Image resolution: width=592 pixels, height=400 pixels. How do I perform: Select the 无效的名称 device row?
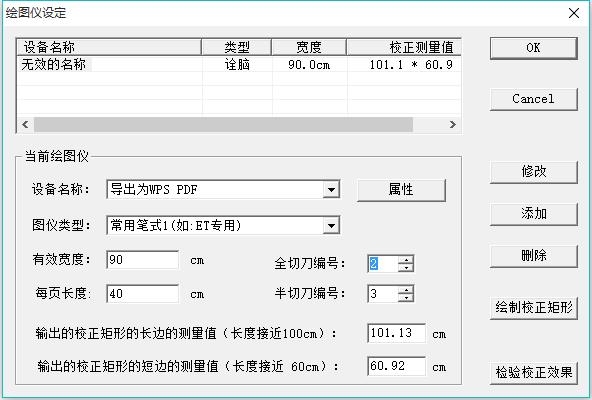point(239,65)
